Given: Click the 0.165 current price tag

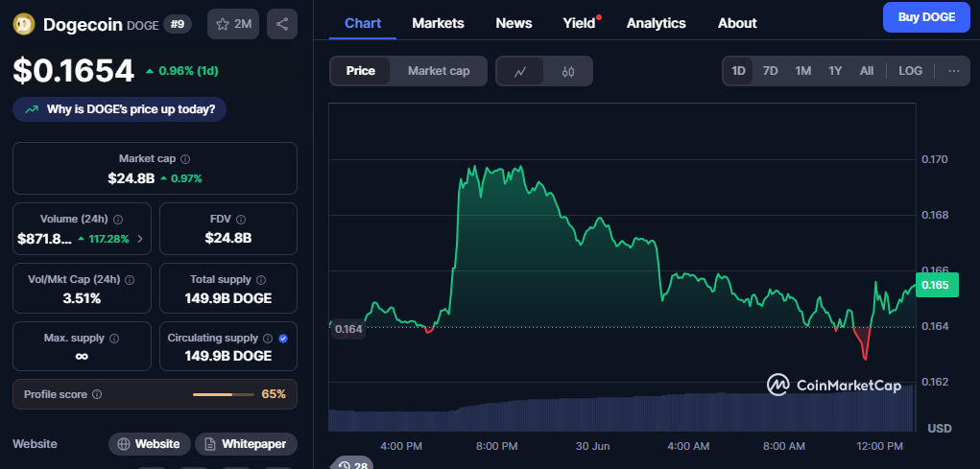Looking at the screenshot, I should click(x=936, y=285).
